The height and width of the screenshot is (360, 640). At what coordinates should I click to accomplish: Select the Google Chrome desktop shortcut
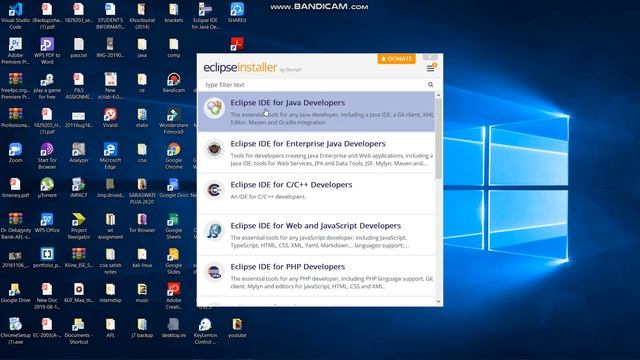pyautogui.click(x=174, y=156)
